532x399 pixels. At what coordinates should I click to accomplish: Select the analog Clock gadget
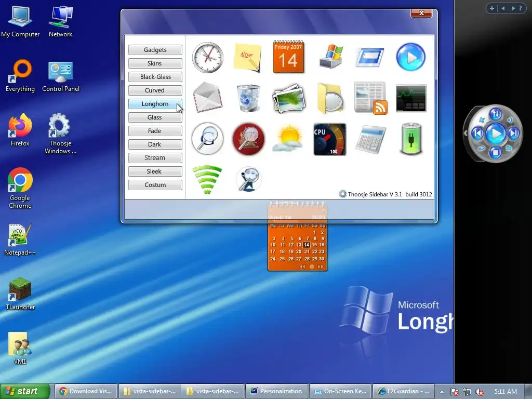coord(208,57)
